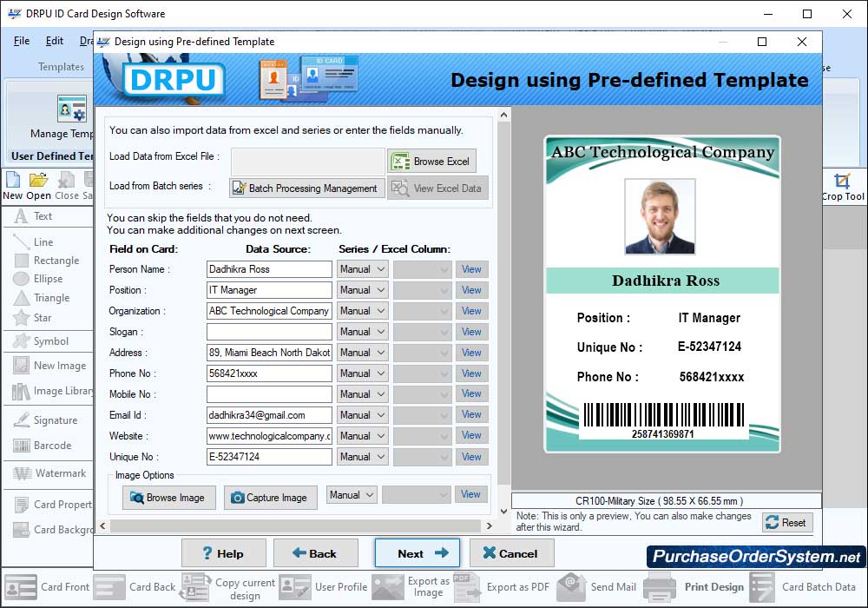
Task: Click View button for Person Name
Action: [x=471, y=269]
